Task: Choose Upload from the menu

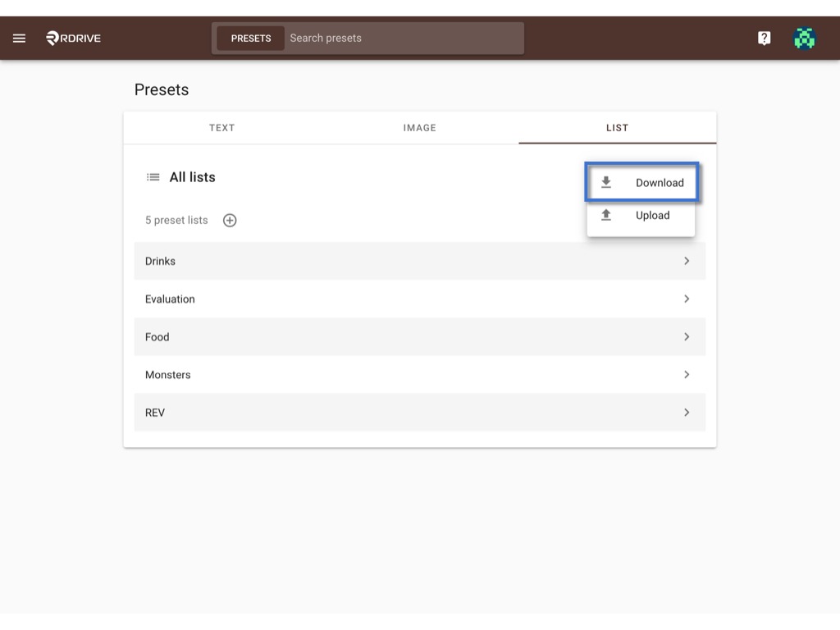Action: 641,216
